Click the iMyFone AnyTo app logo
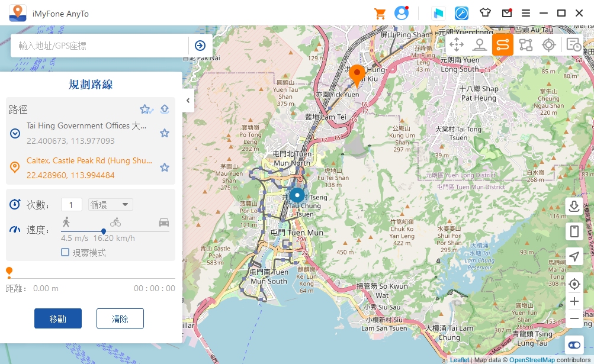 (x=17, y=13)
